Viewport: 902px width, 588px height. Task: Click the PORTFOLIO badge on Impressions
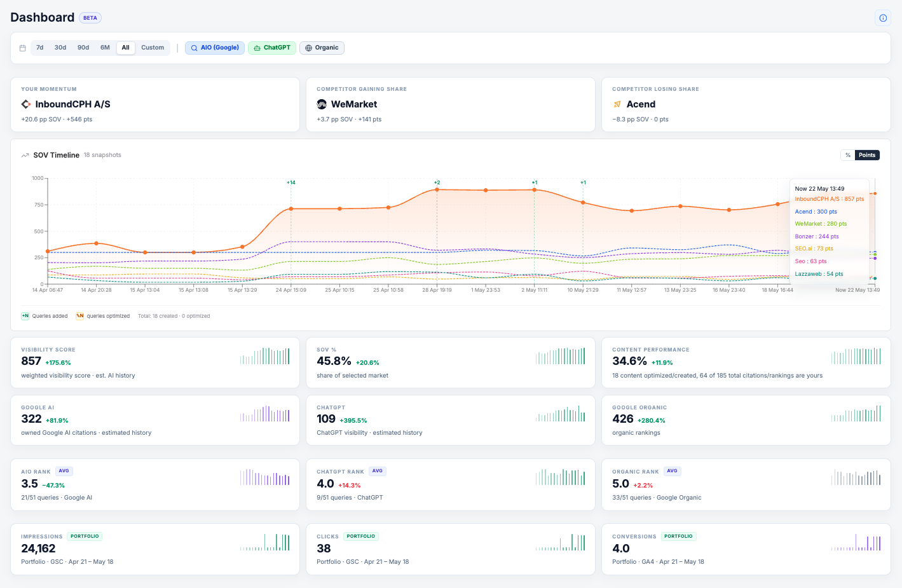pos(85,537)
